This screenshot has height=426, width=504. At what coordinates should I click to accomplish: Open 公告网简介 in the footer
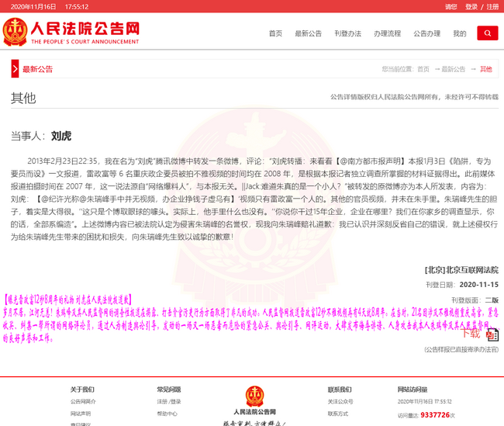coord(83,402)
